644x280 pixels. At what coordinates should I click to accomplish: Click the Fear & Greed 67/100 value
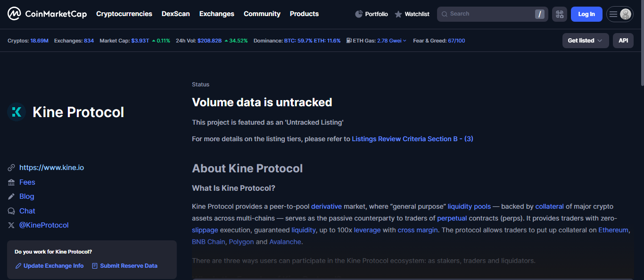point(456,41)
